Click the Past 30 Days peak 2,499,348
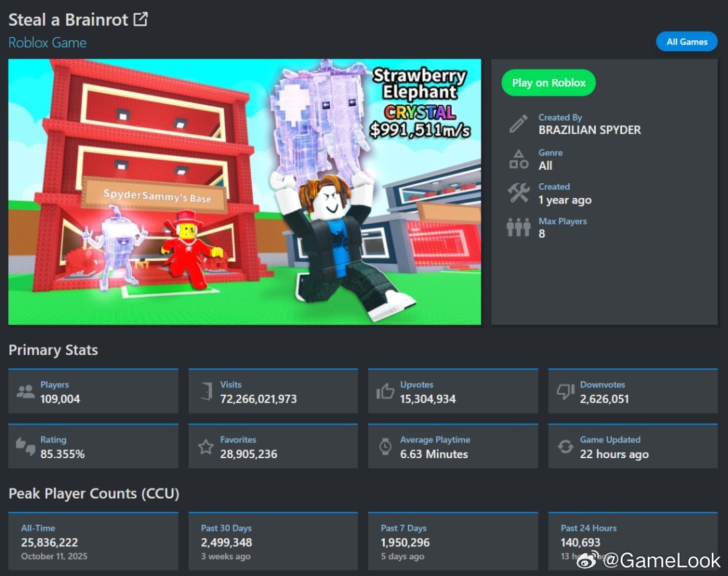 click(x=226, y=542)
